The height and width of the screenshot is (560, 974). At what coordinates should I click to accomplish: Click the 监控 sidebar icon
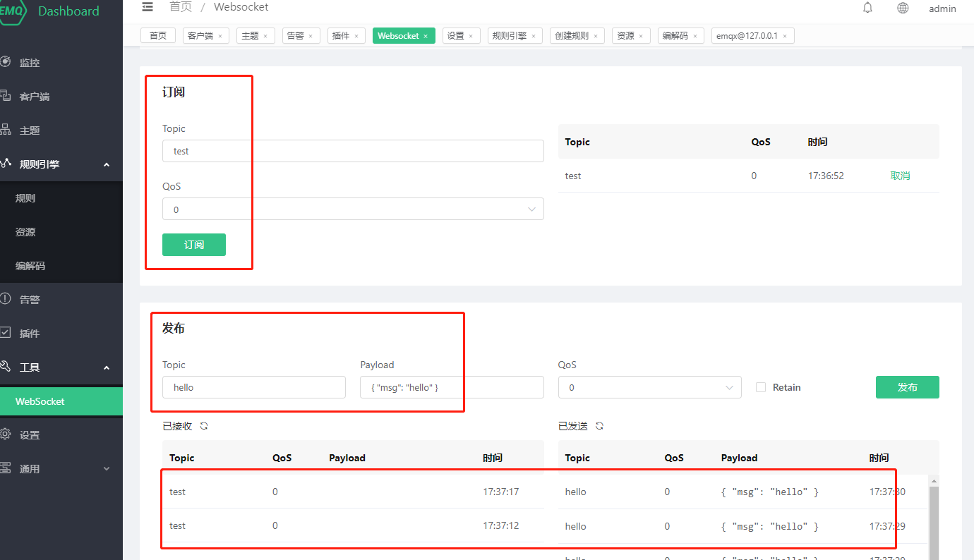click(x=5, y=62)
